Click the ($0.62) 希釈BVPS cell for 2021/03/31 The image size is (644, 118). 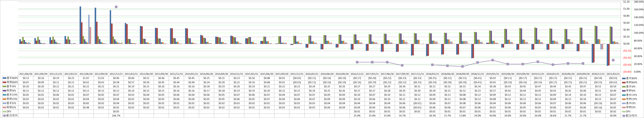(613, 82)
